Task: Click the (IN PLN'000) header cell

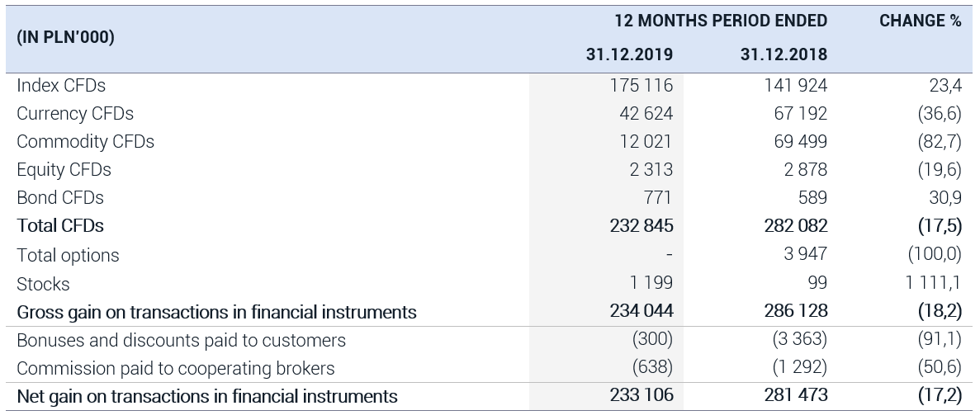Action: pyautogui.click(x=65, y=37)
